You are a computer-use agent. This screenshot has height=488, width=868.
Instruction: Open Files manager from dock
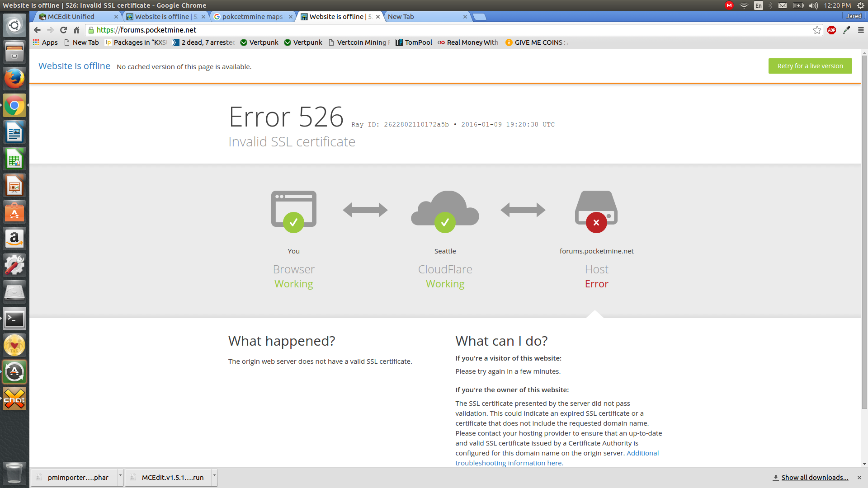14,52
